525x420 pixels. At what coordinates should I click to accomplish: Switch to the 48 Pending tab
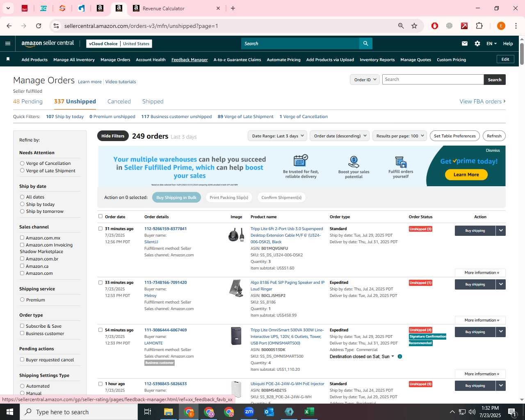(x=28, y=101)
